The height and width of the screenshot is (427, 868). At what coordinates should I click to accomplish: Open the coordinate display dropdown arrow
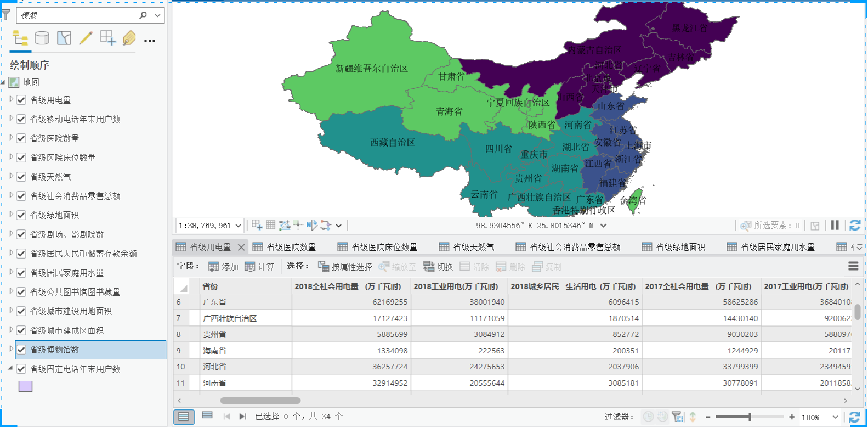tap(604, 226)
